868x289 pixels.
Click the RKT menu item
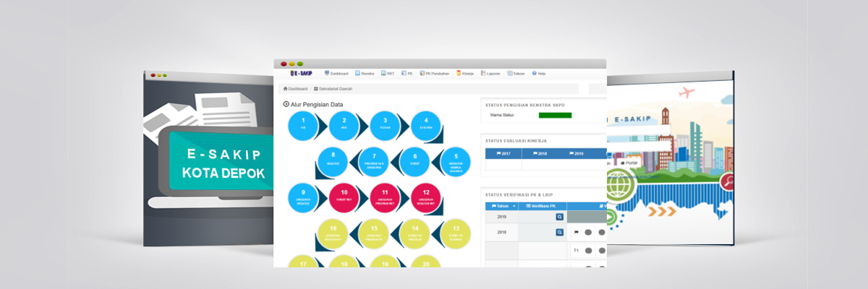[388, 74]
